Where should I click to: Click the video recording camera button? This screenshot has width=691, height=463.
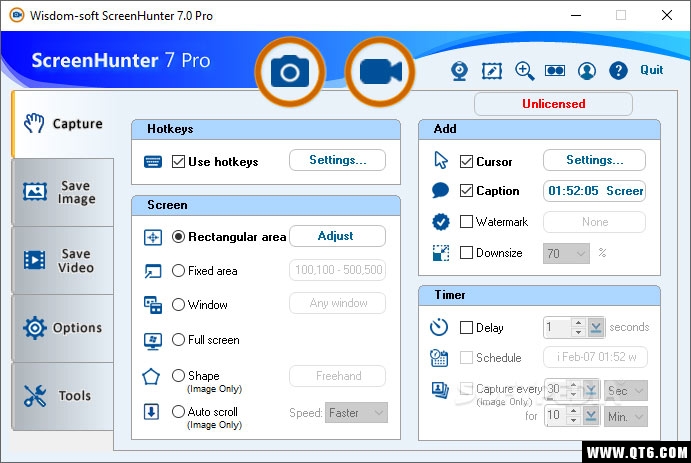pyautogui.click(x=380, y=72)
